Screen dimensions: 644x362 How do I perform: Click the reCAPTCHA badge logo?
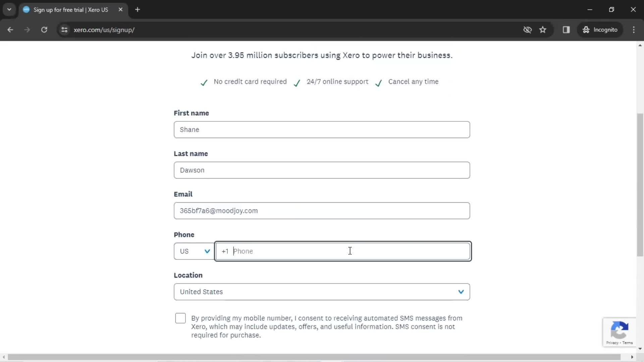(619, 330)
